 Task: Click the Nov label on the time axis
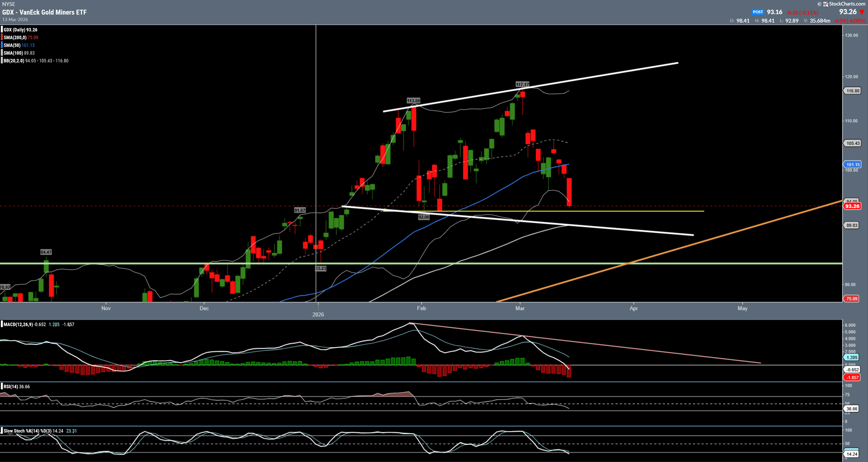[x=106, y=308]
